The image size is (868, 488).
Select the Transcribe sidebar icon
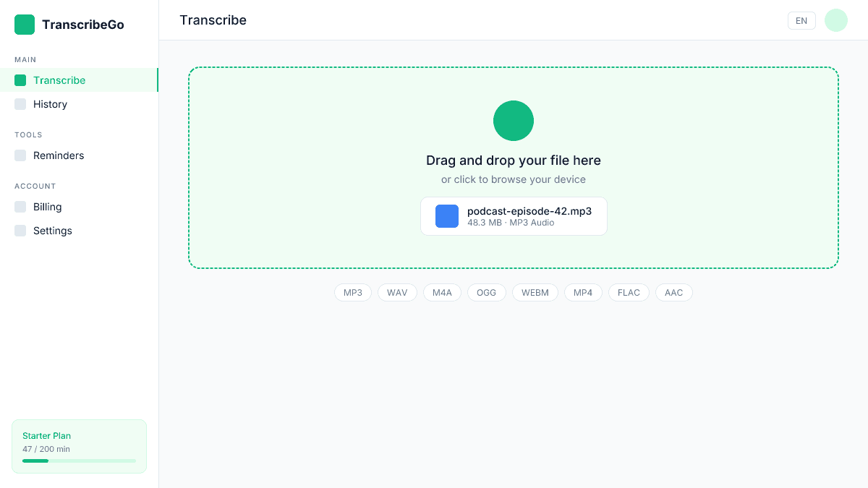point(19,80)
